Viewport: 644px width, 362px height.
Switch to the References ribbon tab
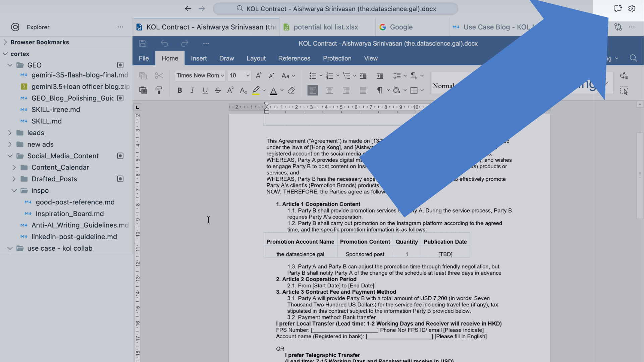(294, 58)
